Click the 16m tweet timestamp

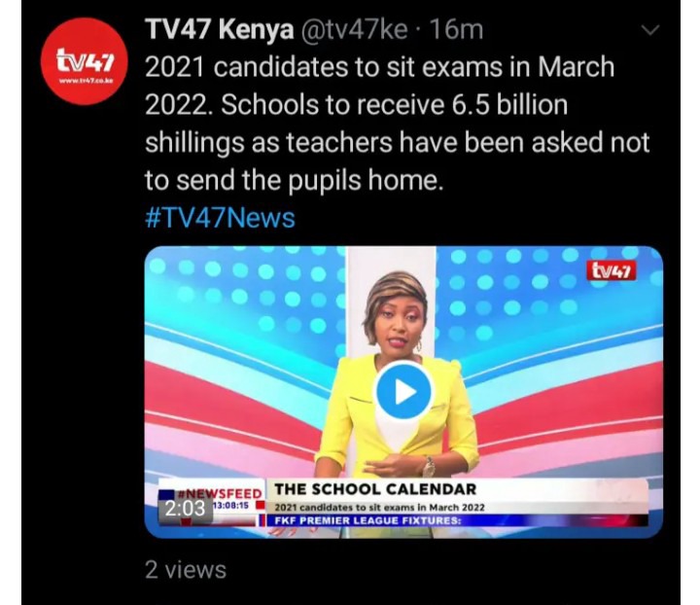456,30
